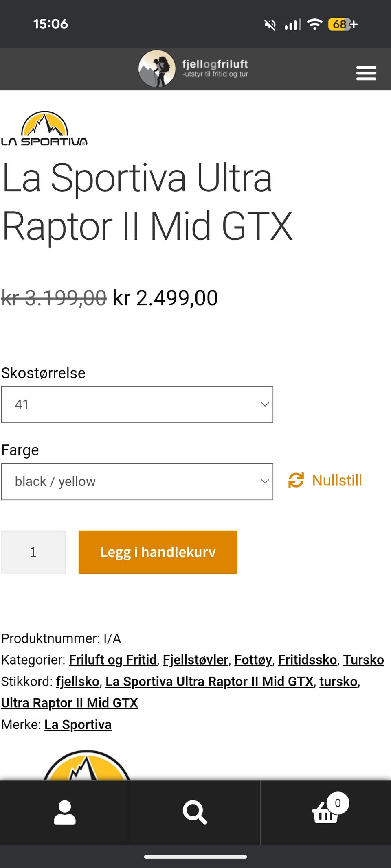Tap the La Sportiva brand logo above title
This screenshot has height=868, width=391.
tap(44, 129)
